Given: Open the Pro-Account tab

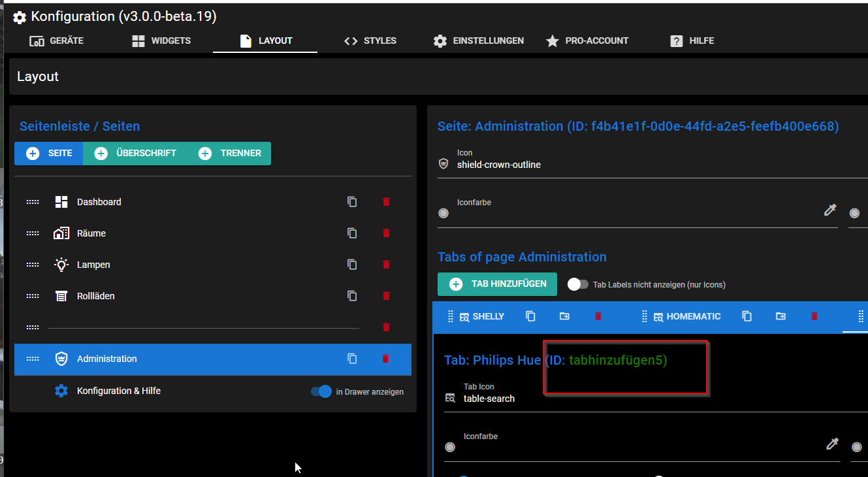Looking at the screenshot, I should click(587, 41).
